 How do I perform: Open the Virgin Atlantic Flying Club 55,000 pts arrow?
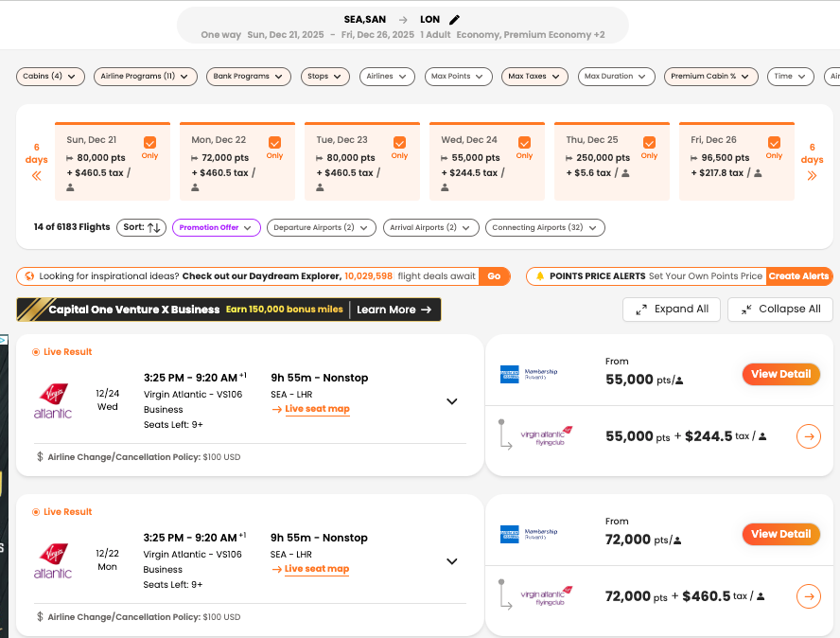click(809, 436)
